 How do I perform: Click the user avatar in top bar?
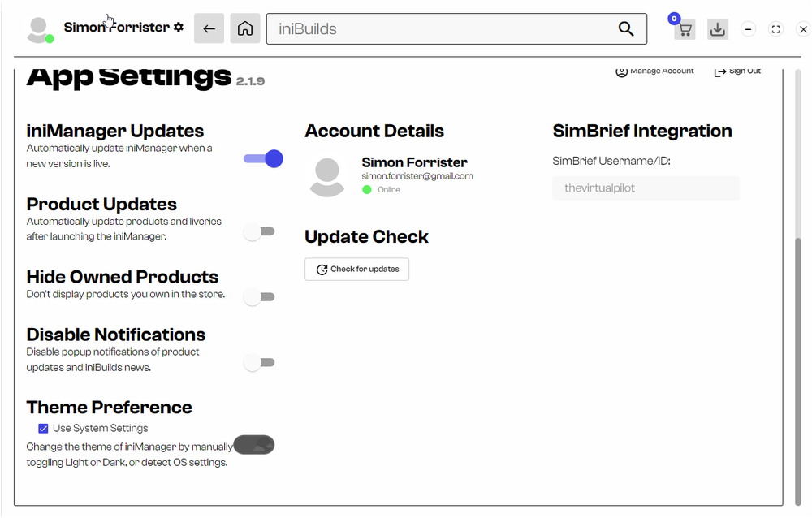(38, 29)
